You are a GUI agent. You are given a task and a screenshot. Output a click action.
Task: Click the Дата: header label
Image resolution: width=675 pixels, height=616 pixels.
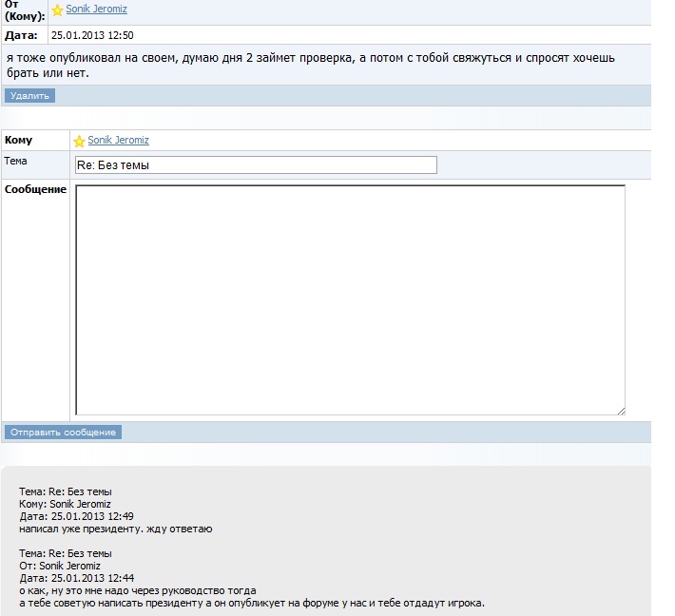pos(22,35)
